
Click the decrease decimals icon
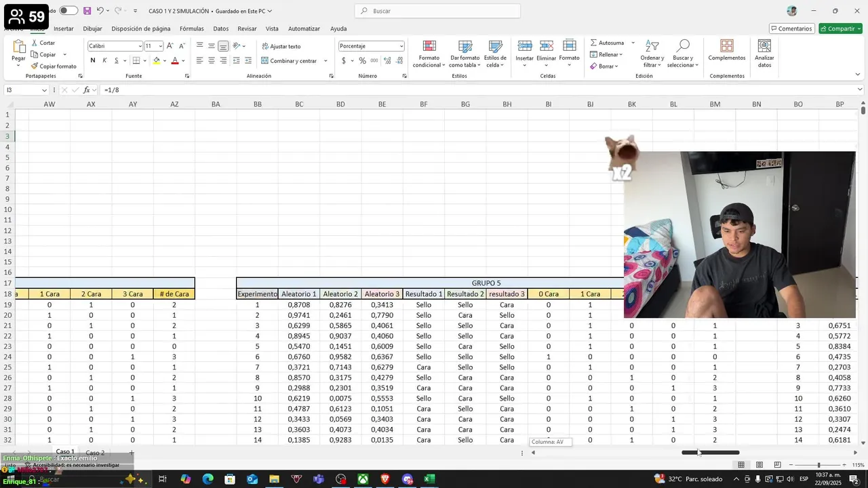coord(399,60)
